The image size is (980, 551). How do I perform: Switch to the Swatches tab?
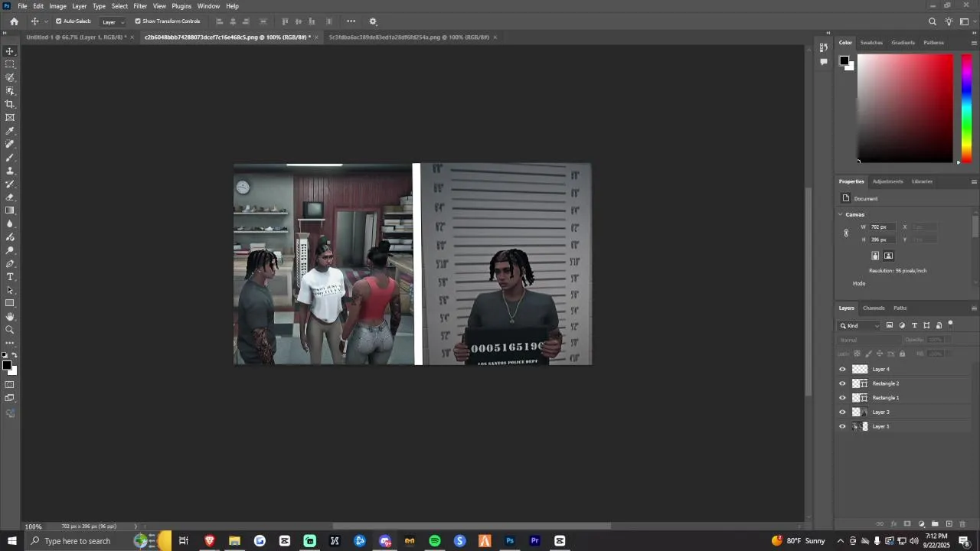click(x=871, y=42)
